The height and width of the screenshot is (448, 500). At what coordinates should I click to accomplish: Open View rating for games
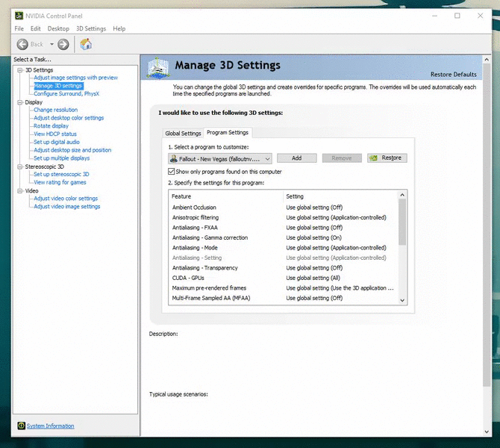tap(60, 182)
